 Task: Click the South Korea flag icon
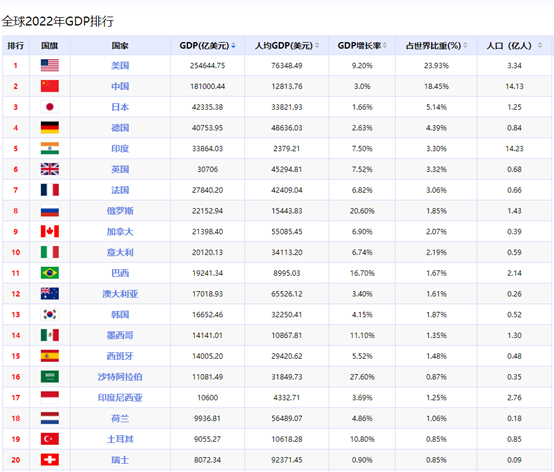50,314
